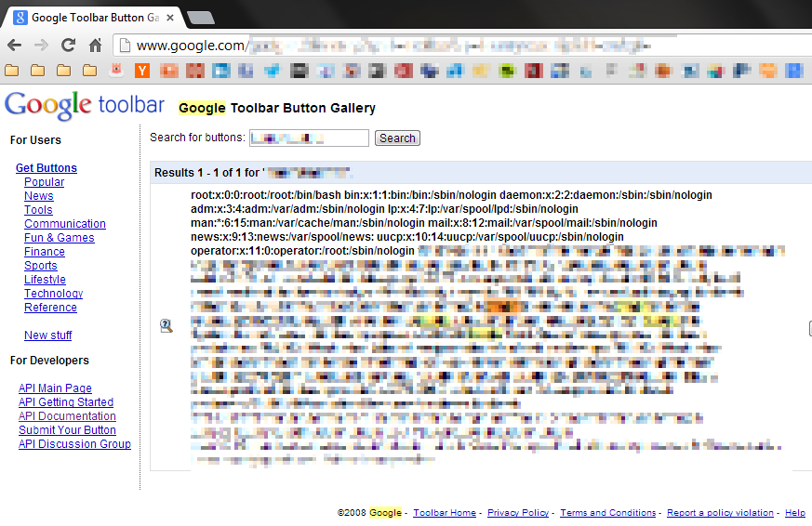Open Report a policy violation link
Screen dimensions: 812x526
[x=720, y=513]
